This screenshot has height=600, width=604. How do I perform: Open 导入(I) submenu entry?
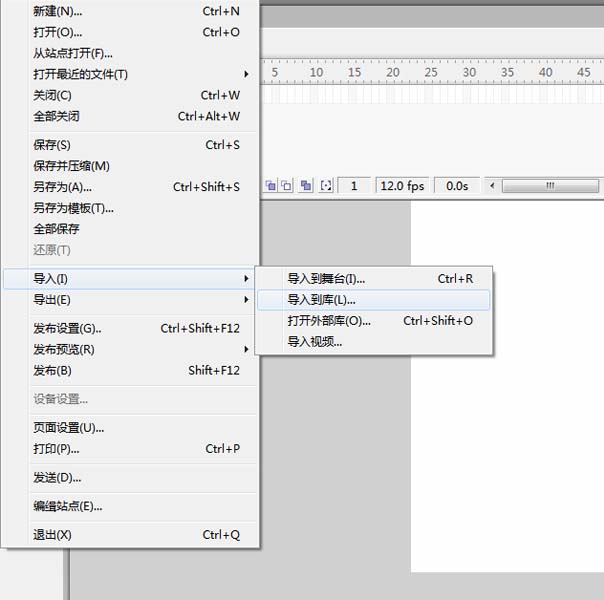[x=129, y=278]
